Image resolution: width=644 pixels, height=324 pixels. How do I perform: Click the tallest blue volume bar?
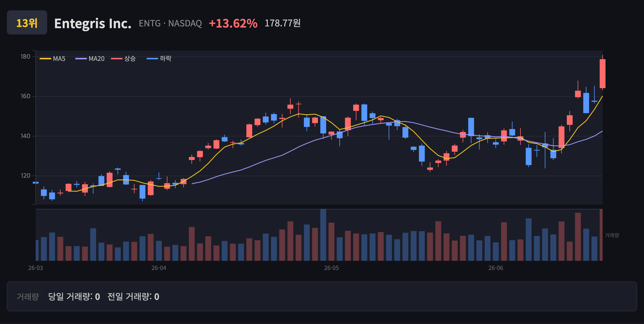(323, 235)
